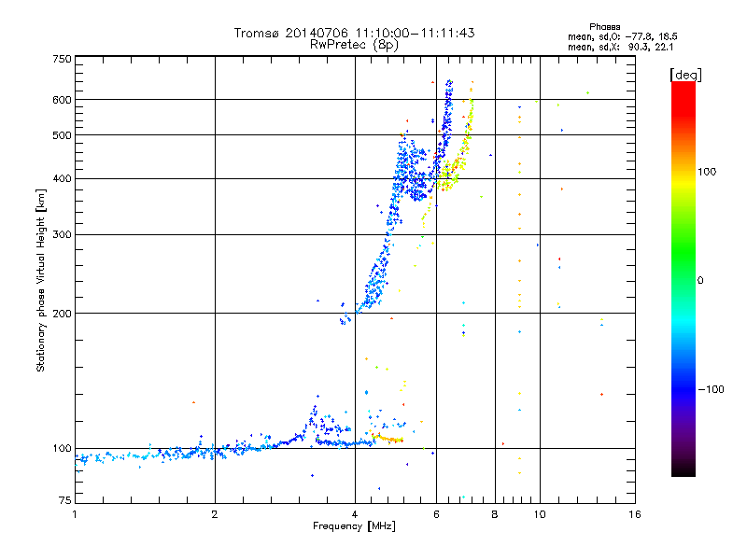Click the 'mean, sd,X: 90.3, 22.1' line

point(620,48)
